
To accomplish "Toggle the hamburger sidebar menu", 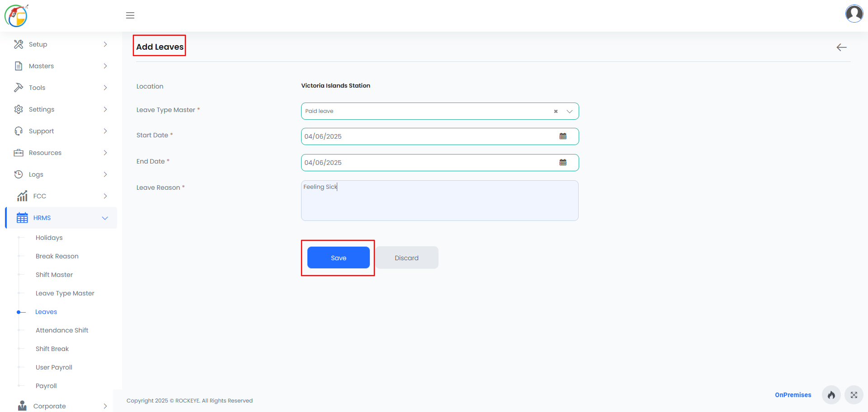I will [x=130, y=15].
